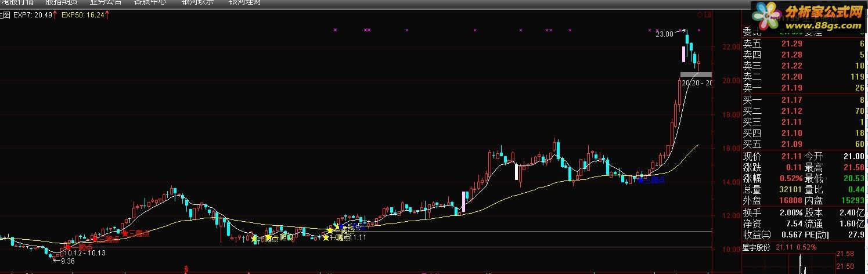
Task: Select the buy-one price 21.17
Action: tap(792, 100)
